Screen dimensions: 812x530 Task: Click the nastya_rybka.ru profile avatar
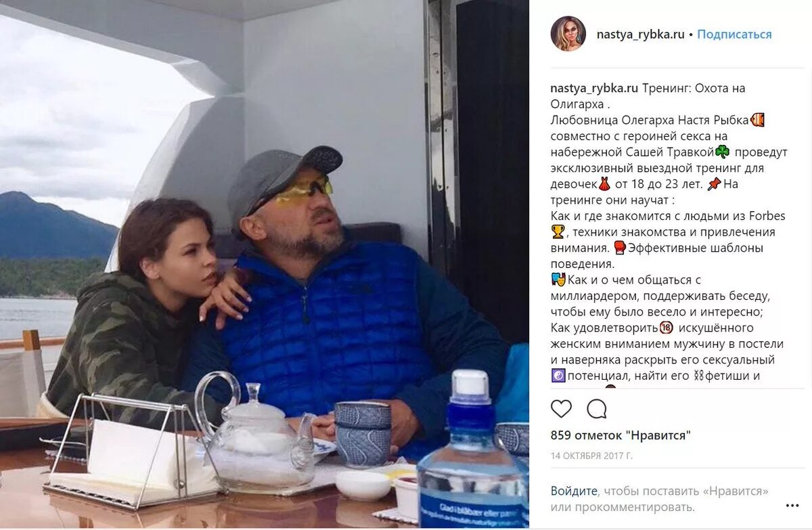coord(568,34)
